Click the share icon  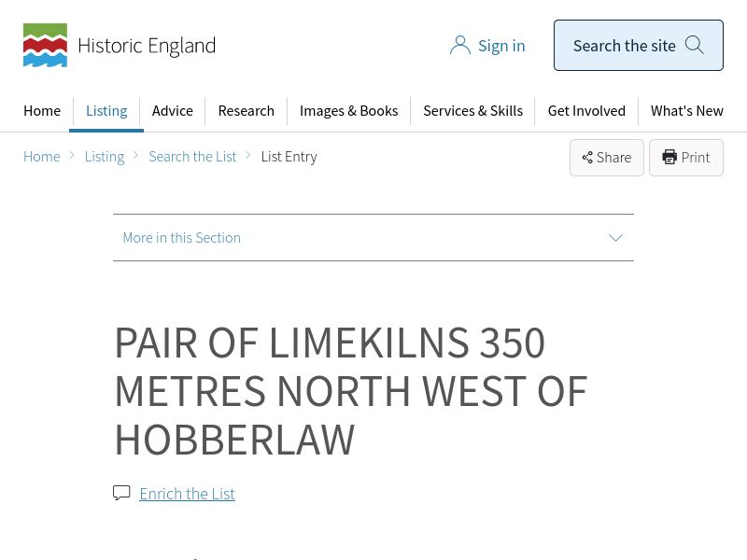(x=587, y=158)
